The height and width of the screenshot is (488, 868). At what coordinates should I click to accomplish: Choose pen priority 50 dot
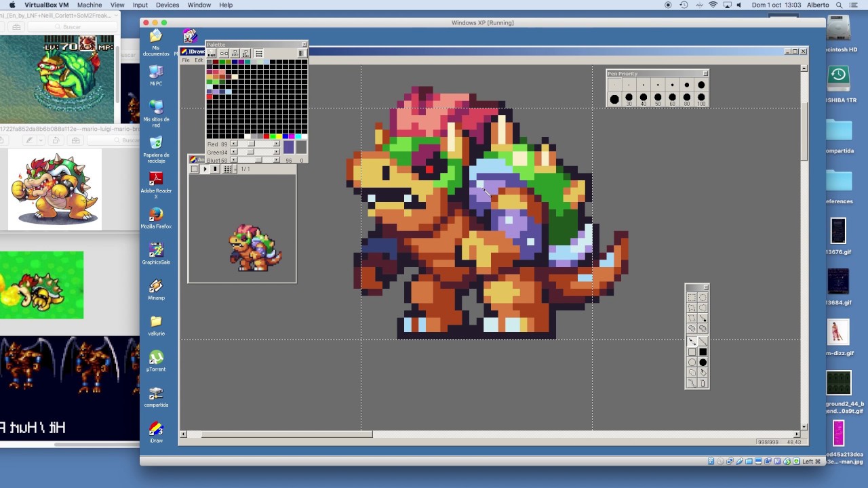[658, 99]
